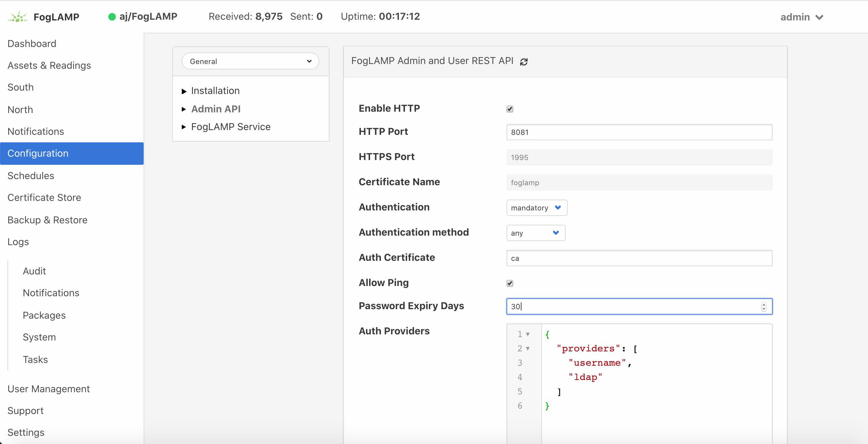Change Authentication method dropdown selection
This screenshot has width=868, height=444.
(x=534, y=233)
